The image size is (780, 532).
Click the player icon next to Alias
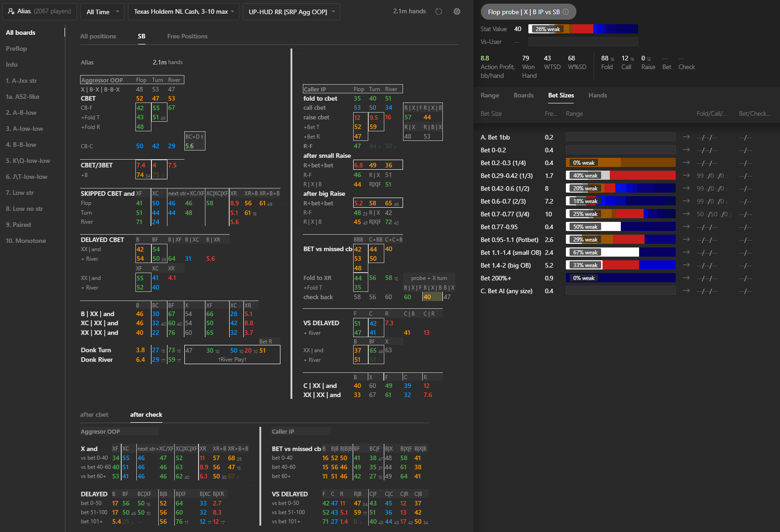pos(11,11)
